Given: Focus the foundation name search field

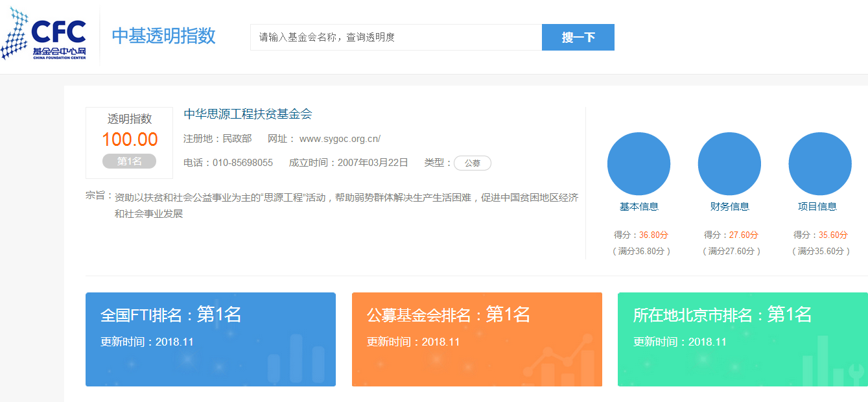Looking at the screenshot, I should click(x=396, y=37).
